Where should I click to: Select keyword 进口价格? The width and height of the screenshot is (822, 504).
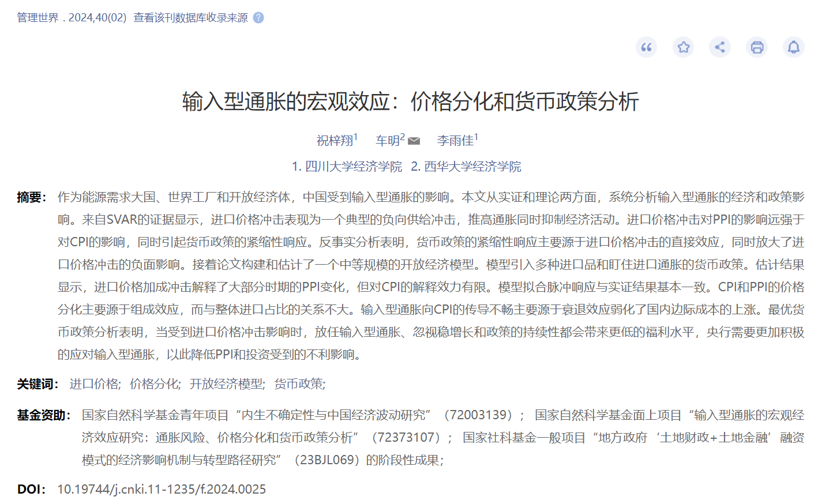(94, 384)
